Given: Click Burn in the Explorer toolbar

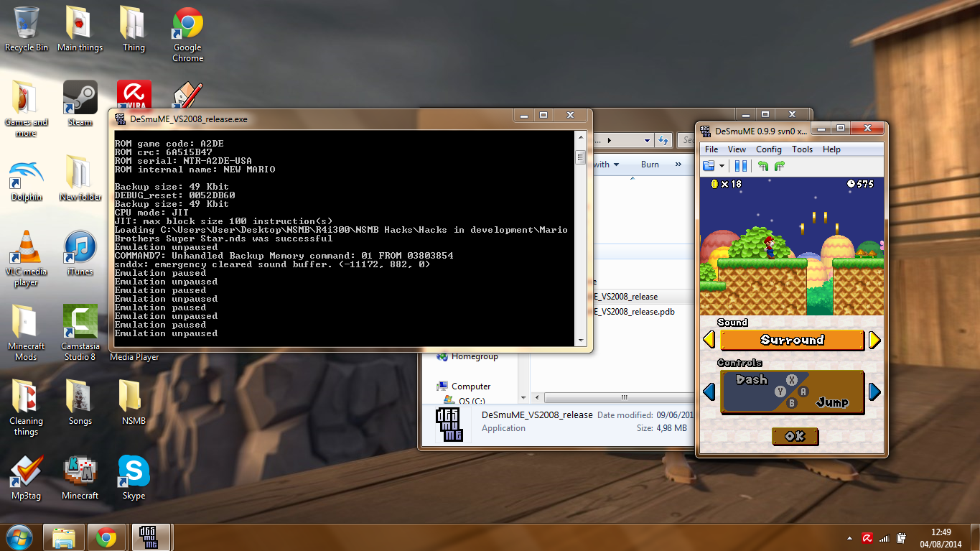Looking at the screenshot, I should coord(650,165).
